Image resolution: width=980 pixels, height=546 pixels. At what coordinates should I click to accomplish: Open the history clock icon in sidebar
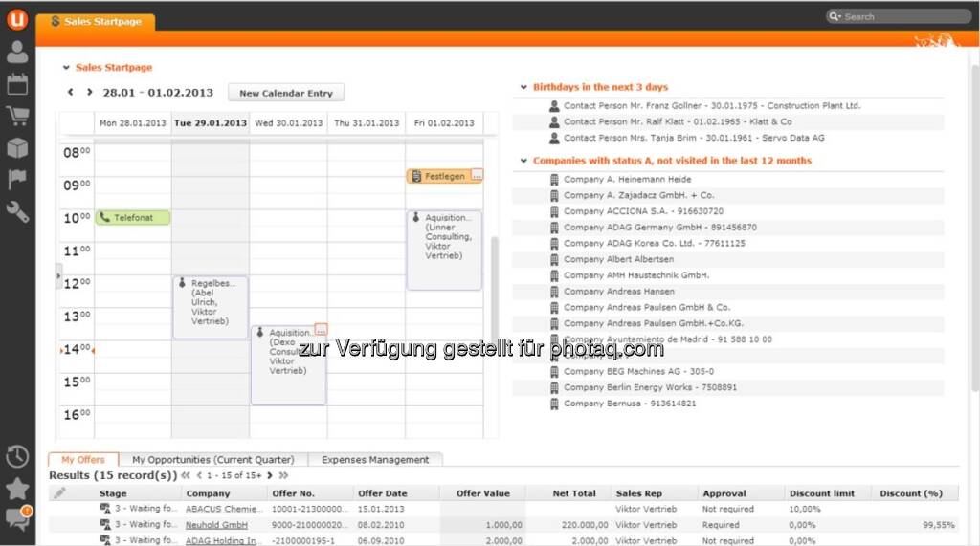click(17, 456)
